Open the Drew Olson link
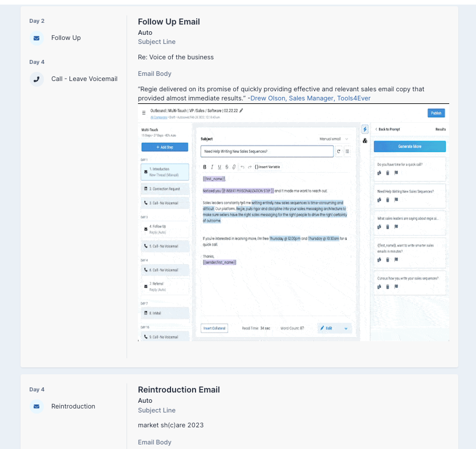The image size is (476, 449). tap(268, 99)
